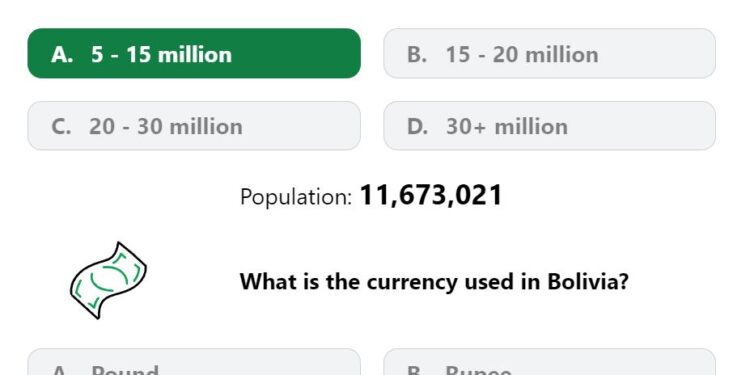Click the Bolivia currency question text
The width and height of the screenshot is (750, 375).
[x=434, y=282]
